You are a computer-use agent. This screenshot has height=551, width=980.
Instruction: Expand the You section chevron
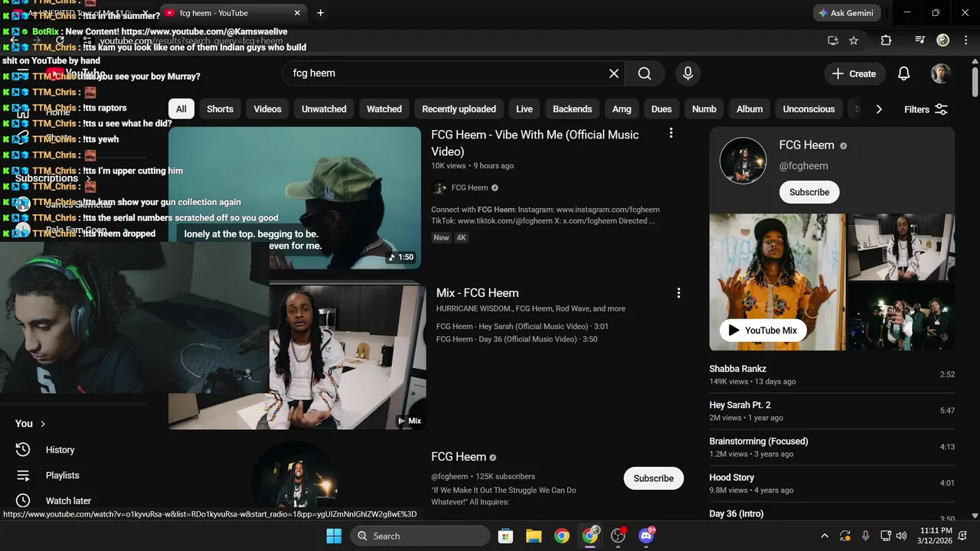coord(43,423)
